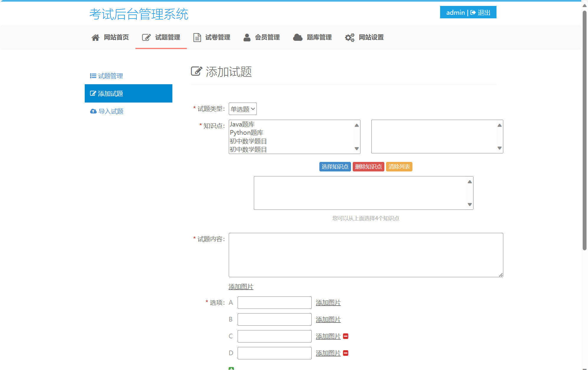Click 添加图片 next to option A

coord(328,302)
